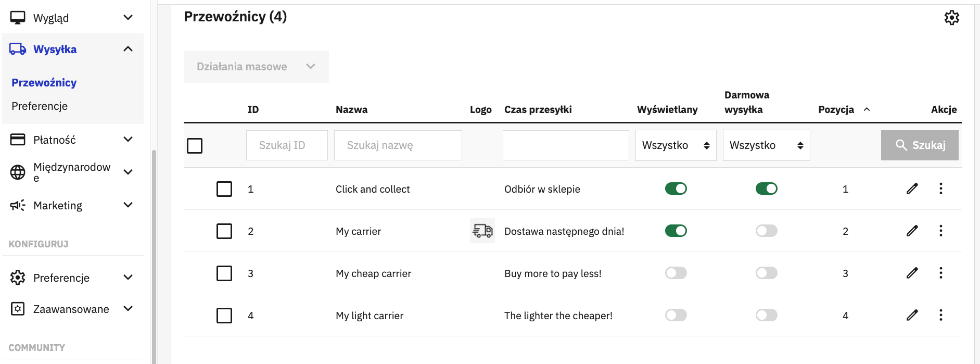Click the Międzynarodowe globe icon

click(x=18, y=172)
